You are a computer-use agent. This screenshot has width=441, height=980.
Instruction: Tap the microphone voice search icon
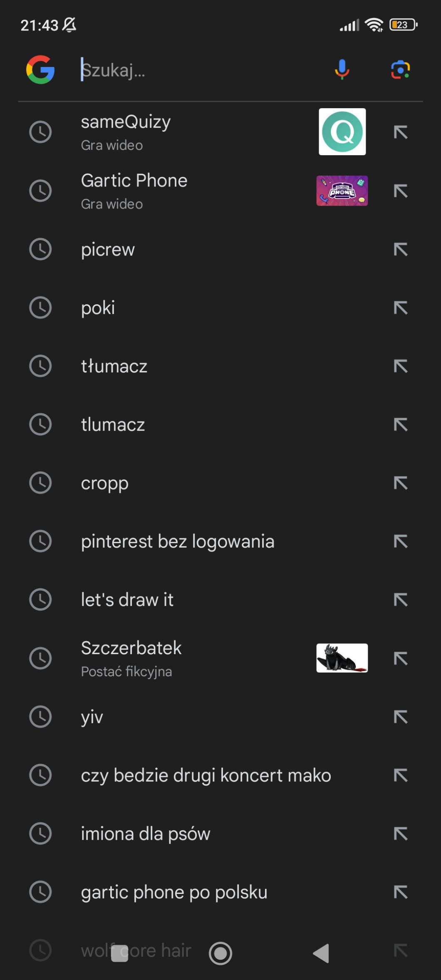[342, 69]
